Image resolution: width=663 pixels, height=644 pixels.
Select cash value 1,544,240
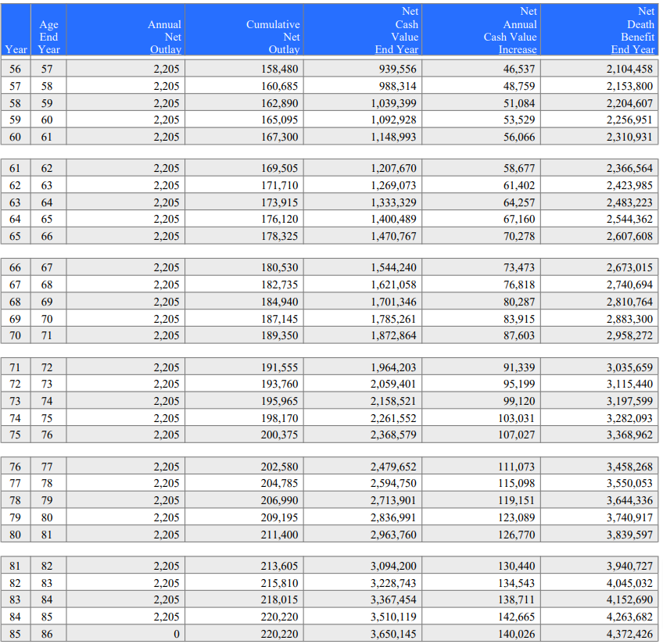point(394,267)
